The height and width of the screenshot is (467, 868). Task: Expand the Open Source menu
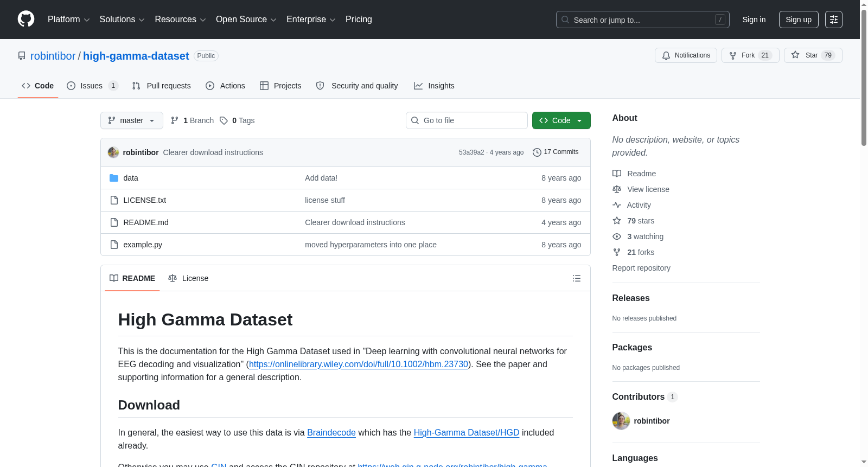[x=246, y=20]
